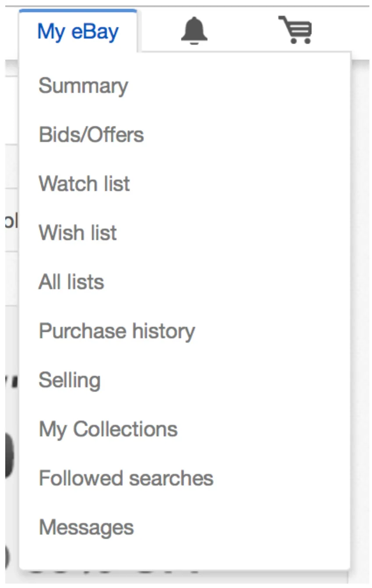
Task: View Purchase history
Action: click(117, 331)
